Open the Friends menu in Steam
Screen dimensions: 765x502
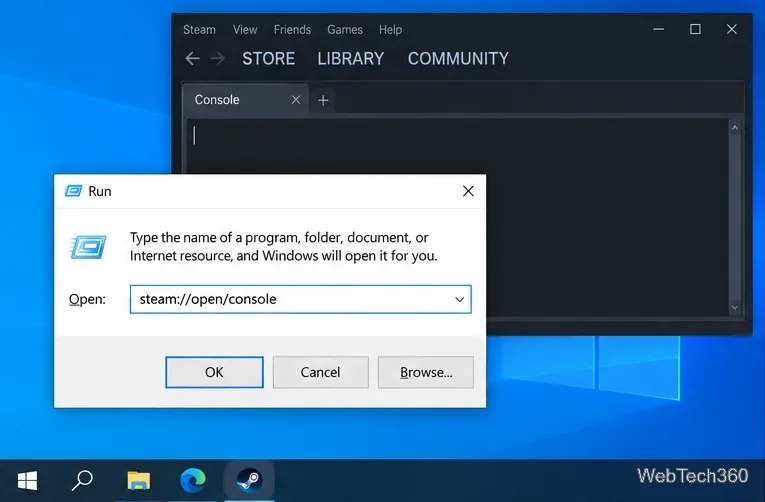292,30
